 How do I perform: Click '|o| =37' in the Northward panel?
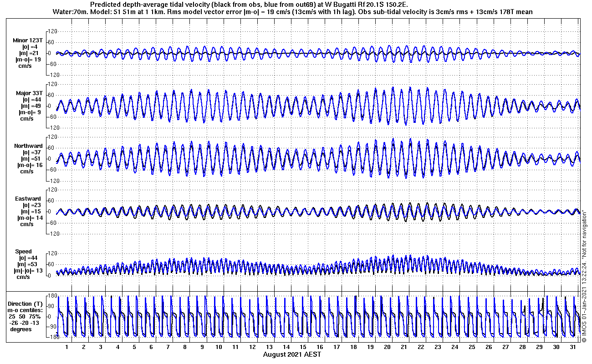click(31, 152)
